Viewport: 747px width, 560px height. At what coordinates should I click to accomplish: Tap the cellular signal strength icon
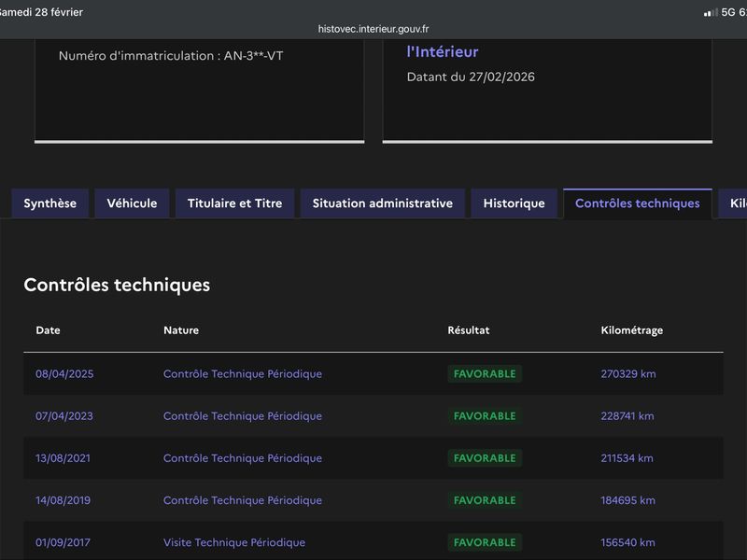coord(711,12)
